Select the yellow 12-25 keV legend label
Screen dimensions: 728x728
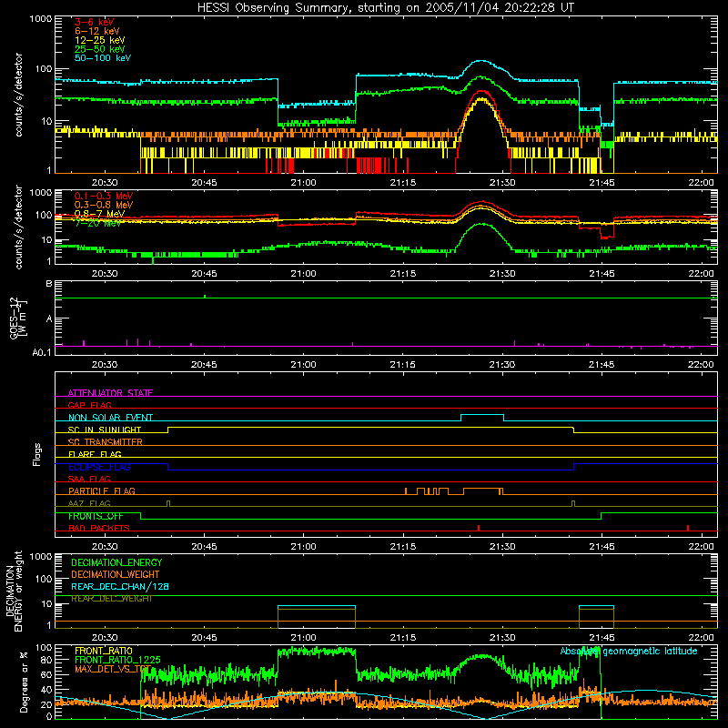[x=99, y=40]
